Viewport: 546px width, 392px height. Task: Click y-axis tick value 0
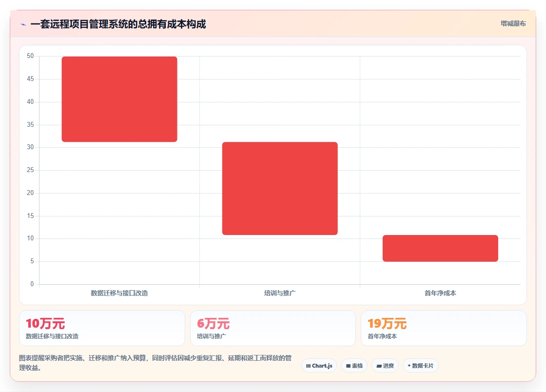tap(32, 284)
